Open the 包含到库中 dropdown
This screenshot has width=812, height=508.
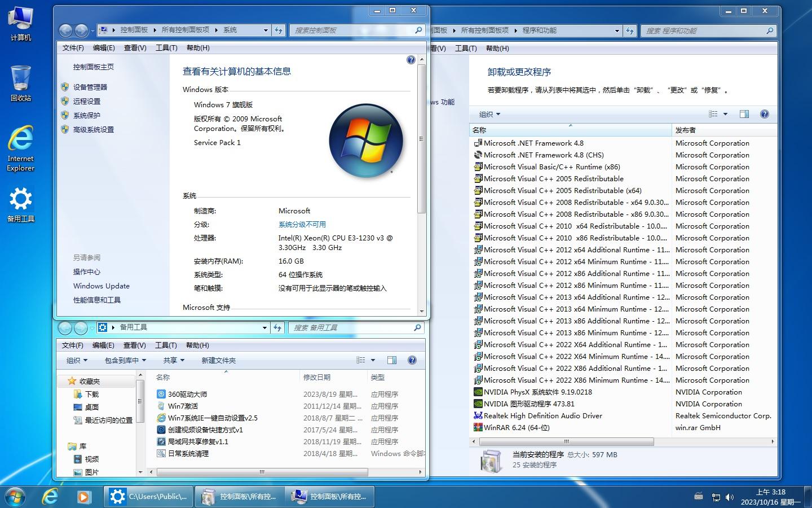tap(125, 360)
